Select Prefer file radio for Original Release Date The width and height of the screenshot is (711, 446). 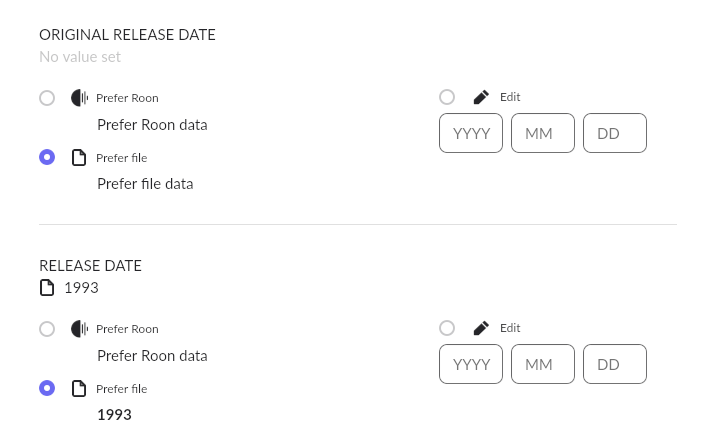coord(47,157)
